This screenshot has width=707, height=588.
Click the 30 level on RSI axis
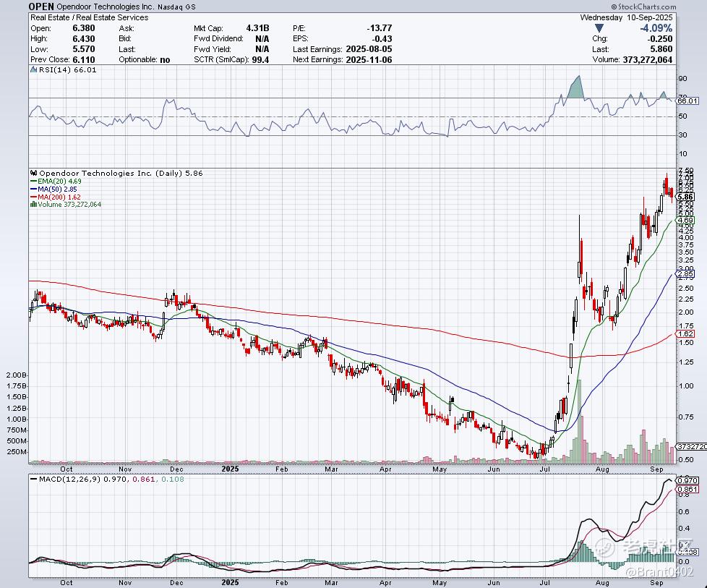(682, 135)
